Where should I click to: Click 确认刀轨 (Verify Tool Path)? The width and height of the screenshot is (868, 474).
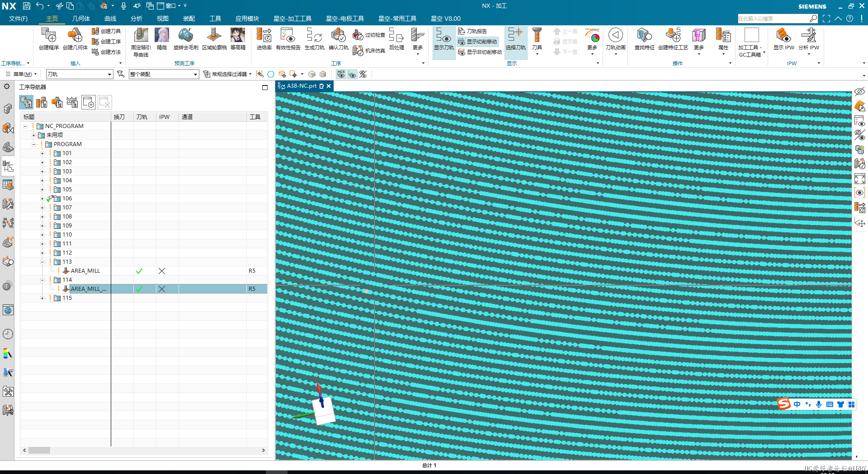click(x=338, y=39)
